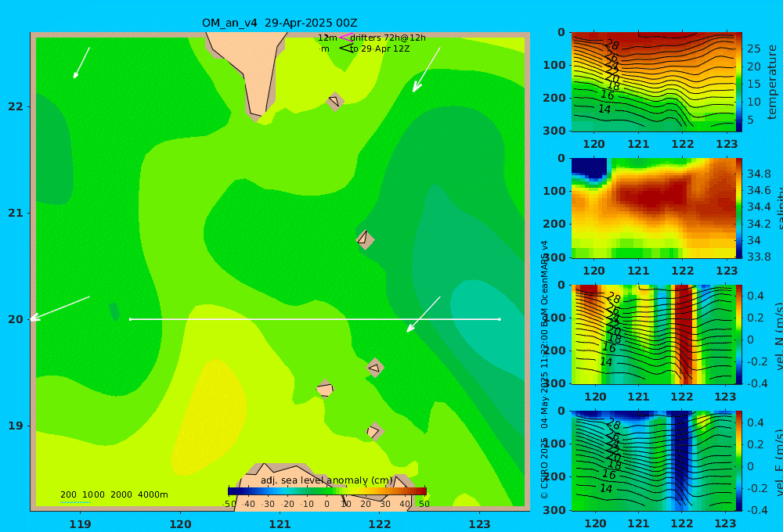
Task: Click the longitude 119 label on the main map
Action: tap(80, 524)
